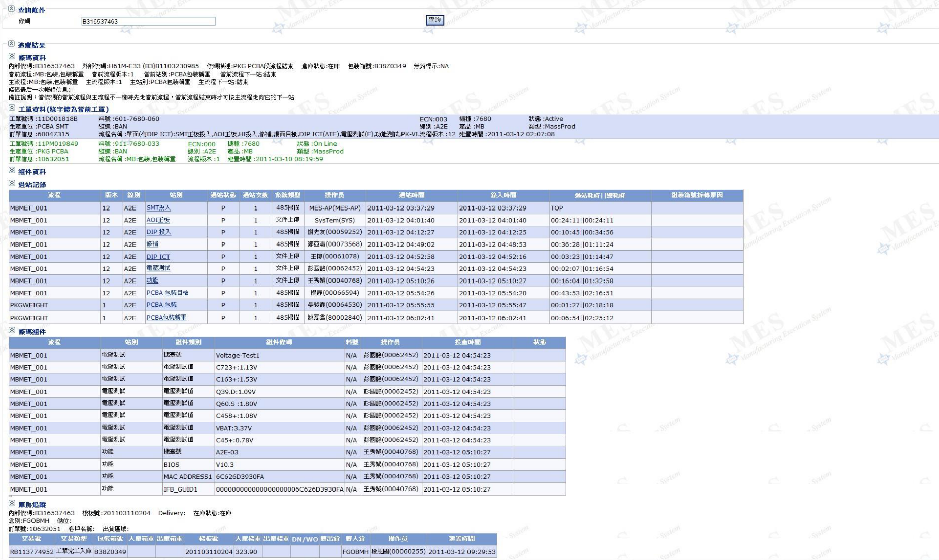The height and width of the screenshot is (560, 939).
Task: Click the 過站時間 column header
Action: (411, 195)
